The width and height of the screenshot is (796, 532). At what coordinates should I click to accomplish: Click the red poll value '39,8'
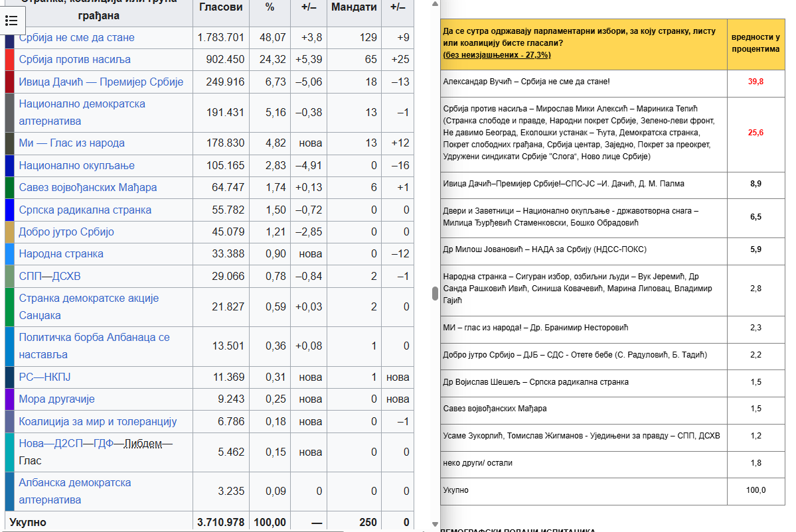tap(756, 82)
